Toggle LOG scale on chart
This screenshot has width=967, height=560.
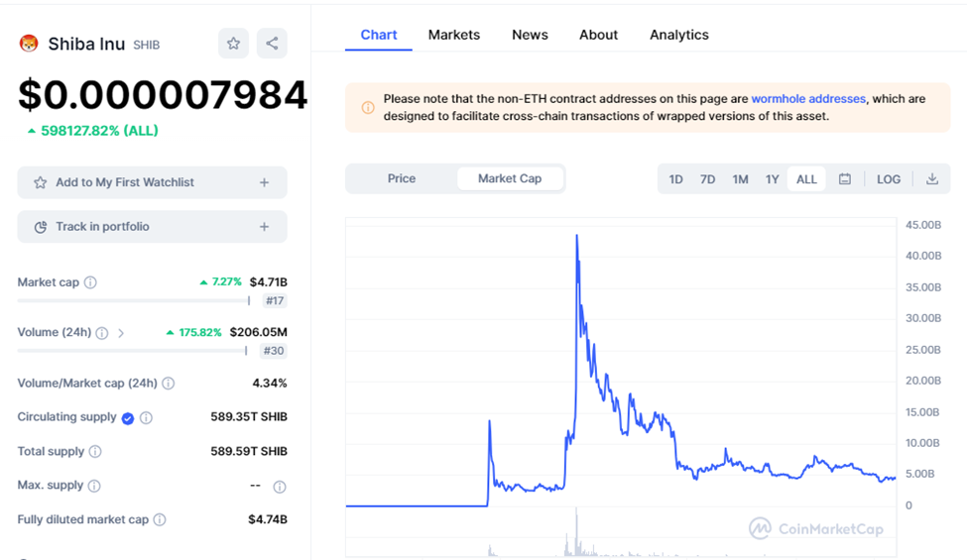pos(889,179)
